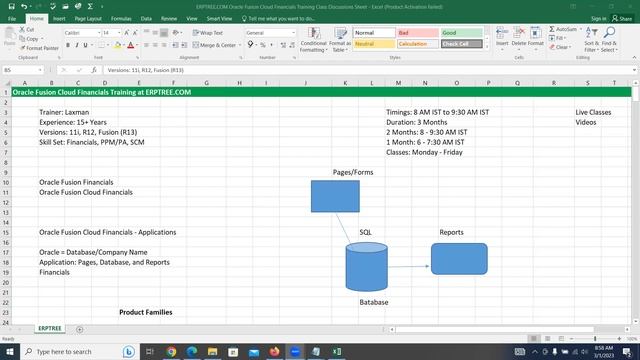Click the Share button
The height and width of the screenshot is (360, 640).
click(622, 19)
